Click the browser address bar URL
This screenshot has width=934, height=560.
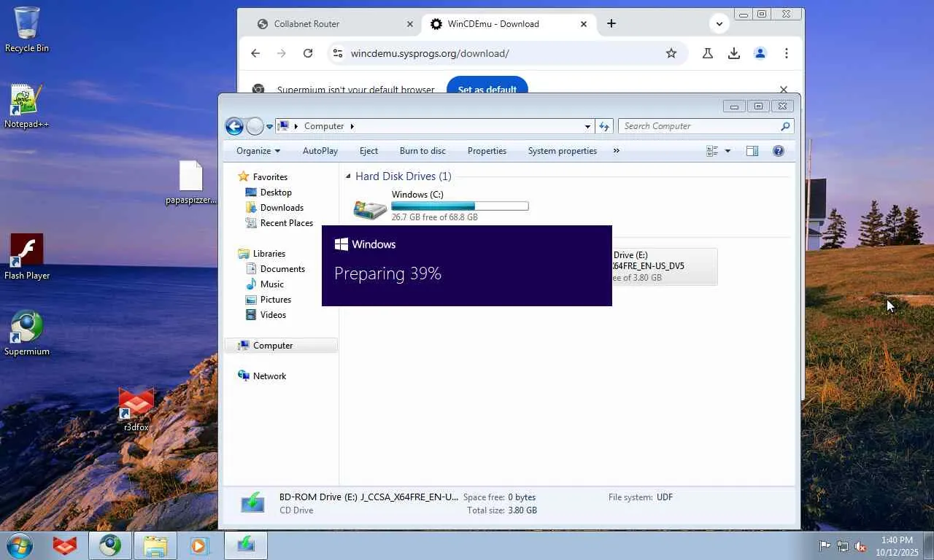pyautogui.click(x=430, y=53)
